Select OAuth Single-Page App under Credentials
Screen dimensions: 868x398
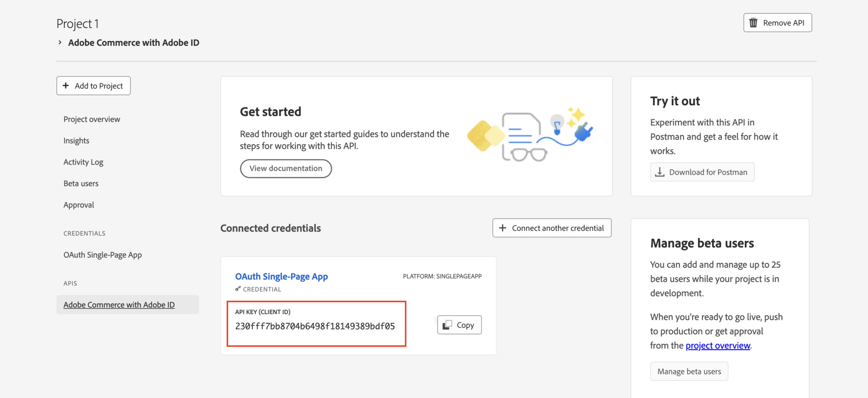[103, 255]
